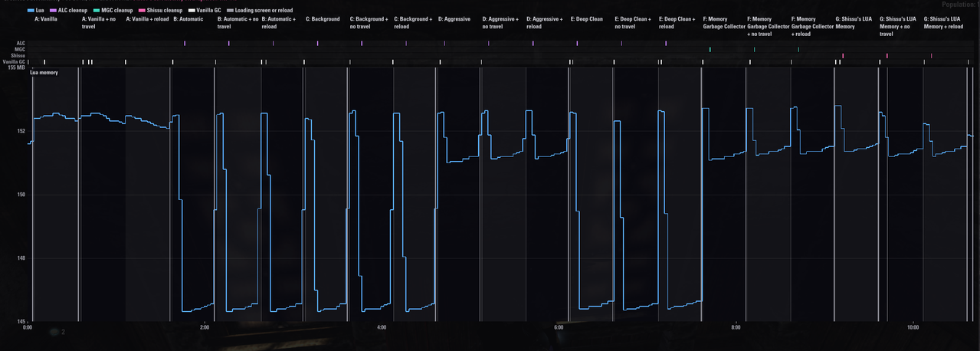Click the 148 y-axis tick label
Image resolution: width=980 pixels, height=351 pixels.
coord(21,258)
